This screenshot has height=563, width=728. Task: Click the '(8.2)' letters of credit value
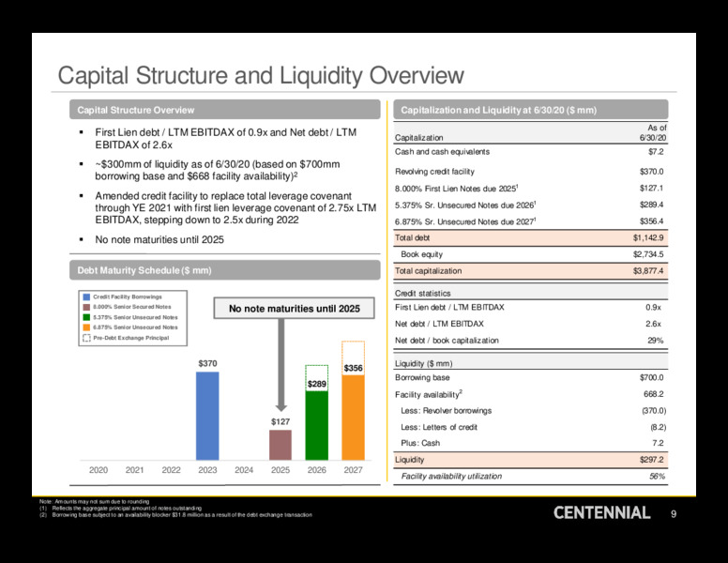[658, 427]
